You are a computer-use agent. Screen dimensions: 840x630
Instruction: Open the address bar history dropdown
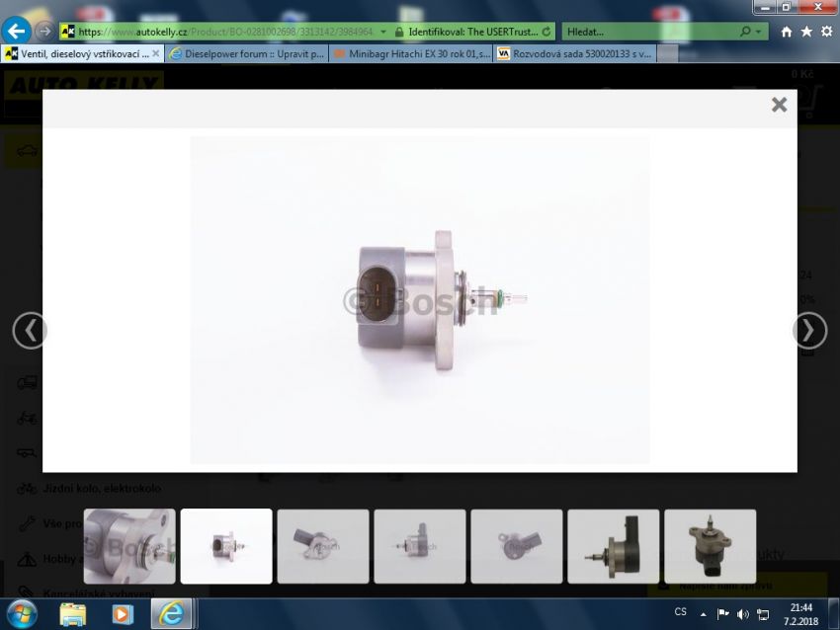point(383,33)
